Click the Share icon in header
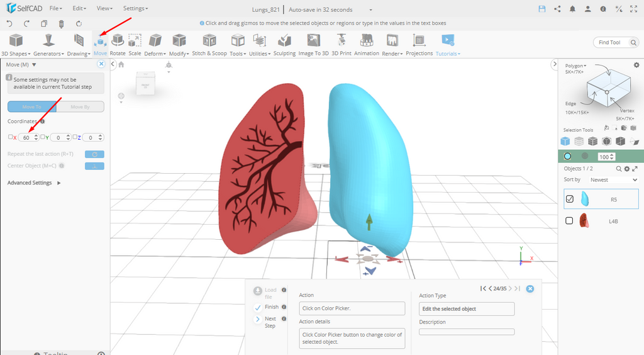This screenshot has height=355, width=644. point(557,9)
